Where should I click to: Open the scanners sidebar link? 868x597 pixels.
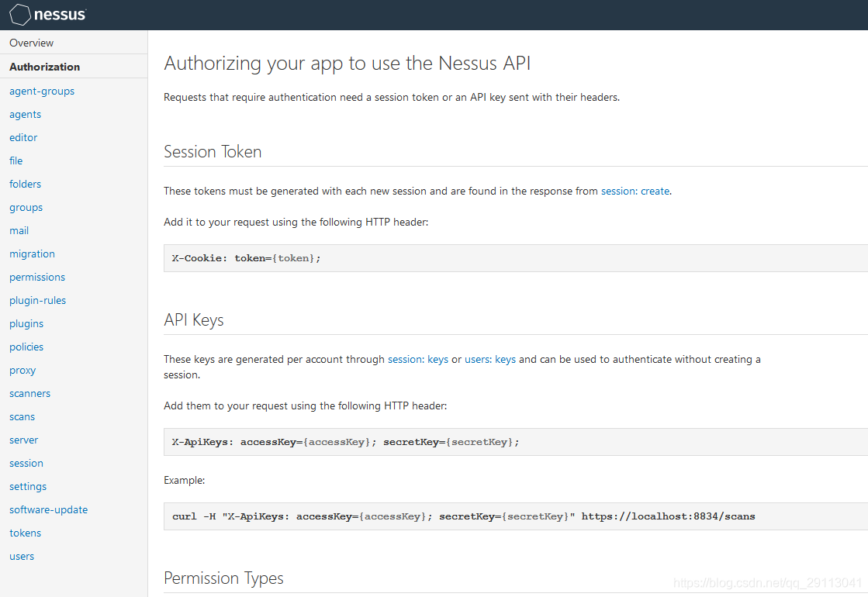click(30, 393)
